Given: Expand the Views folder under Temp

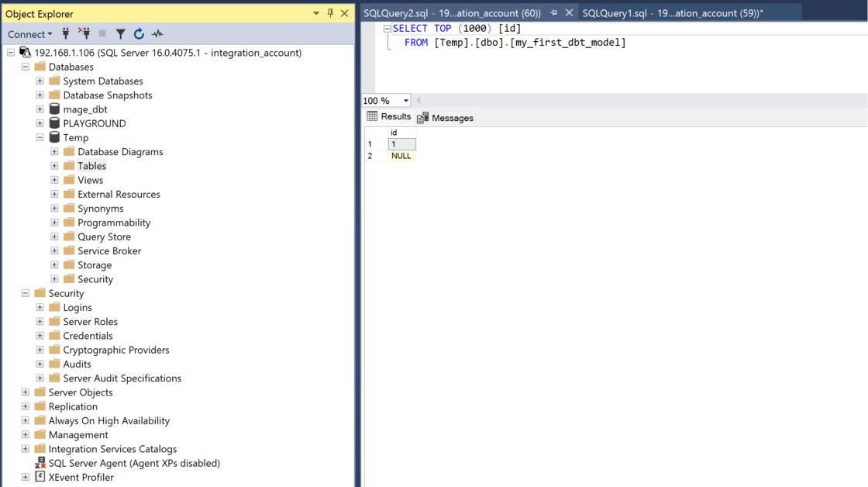Looking at the screenshot, I should [x=54, y=180].
